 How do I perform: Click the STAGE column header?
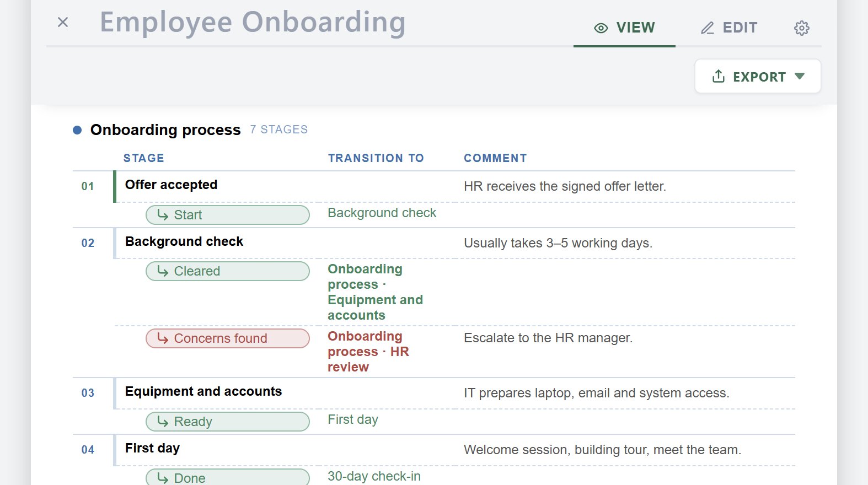tap(143, 158)
